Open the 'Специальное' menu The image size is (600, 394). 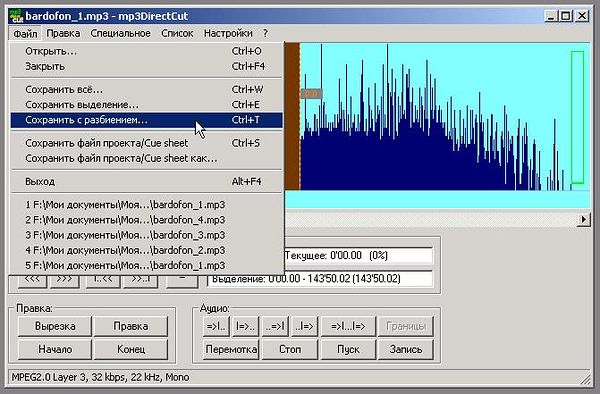pyautogui.click(x=121, y=34)
